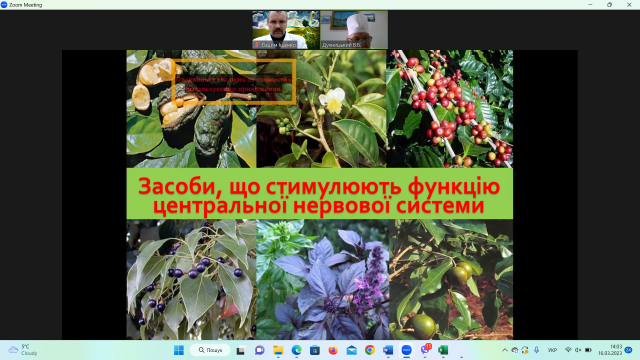The height and width of the screenshot is (360, 640).
Task: Click the Zoom Meeting title bar icon
Action: click(4, 4)
